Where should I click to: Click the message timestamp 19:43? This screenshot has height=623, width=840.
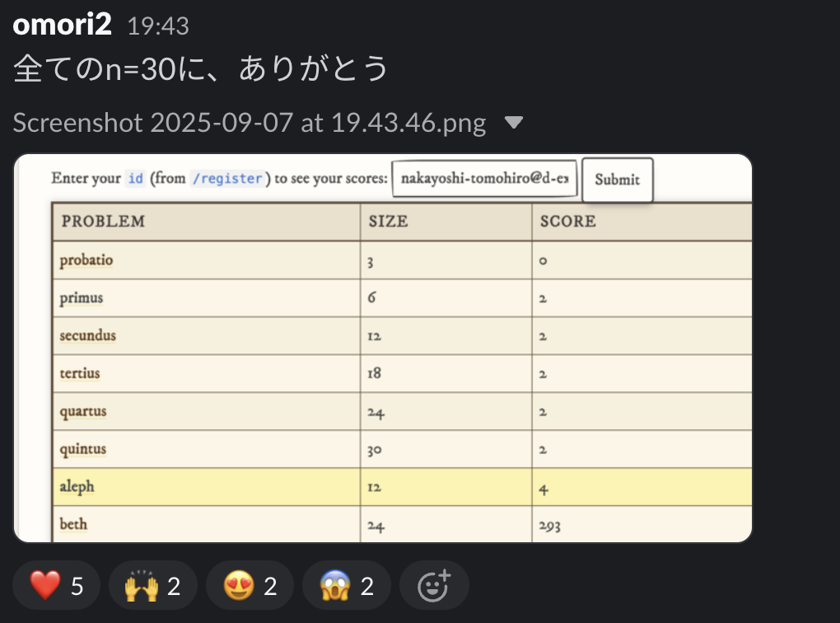158,26
